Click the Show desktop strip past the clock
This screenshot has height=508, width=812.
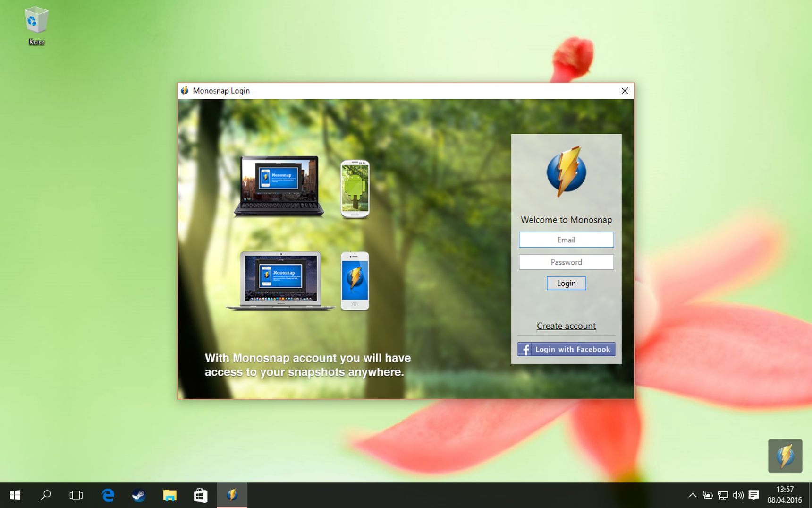(x=810, y=495)
